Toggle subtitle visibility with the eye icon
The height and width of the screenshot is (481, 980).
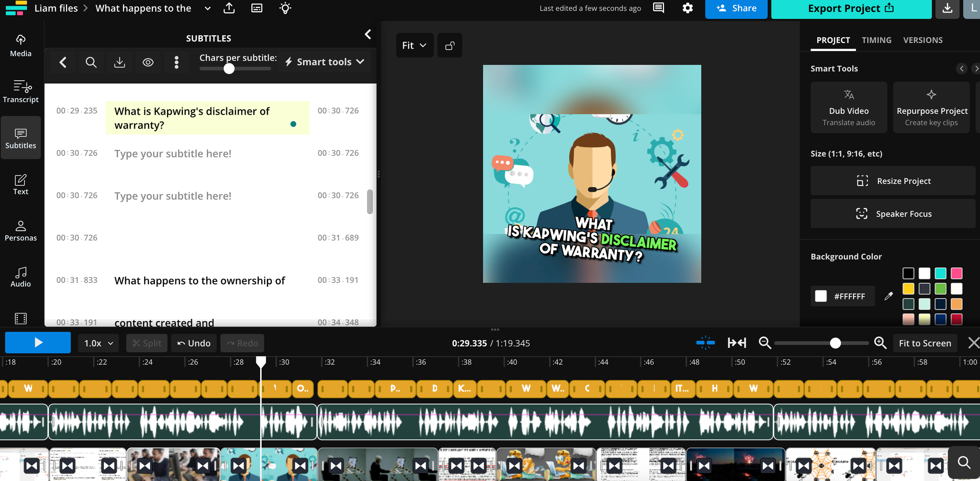[x=148, y=62]
